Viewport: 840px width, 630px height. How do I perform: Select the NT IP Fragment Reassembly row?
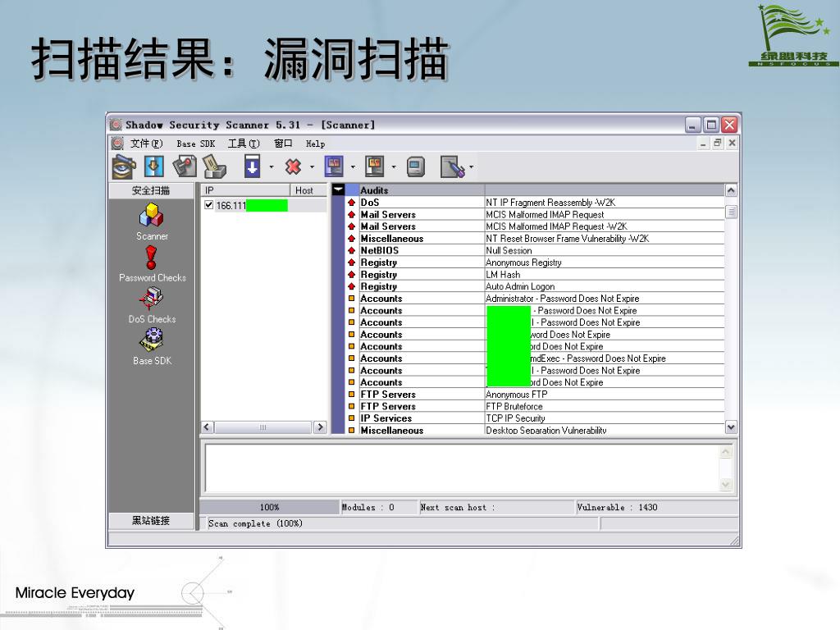536,203
